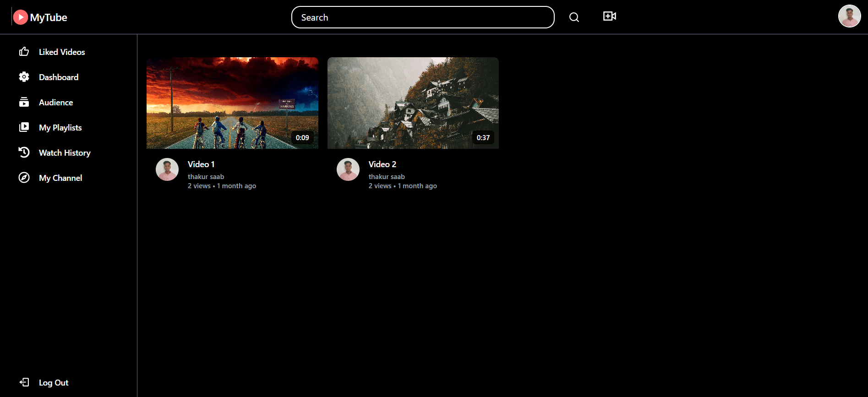Open Liked Videos from the sidebar
Viewport: 868px width, 397px height.
point(62,52)
